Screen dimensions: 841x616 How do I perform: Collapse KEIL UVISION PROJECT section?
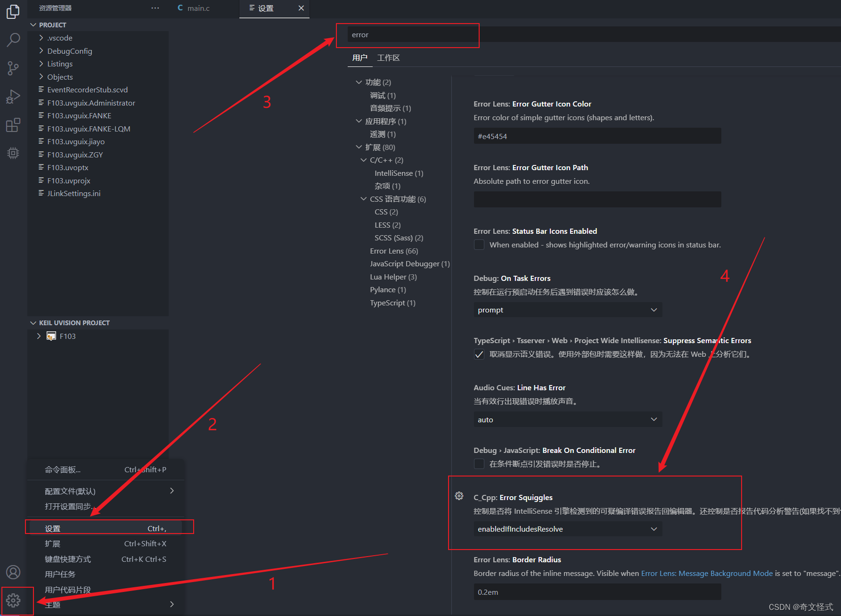point(33,323)
